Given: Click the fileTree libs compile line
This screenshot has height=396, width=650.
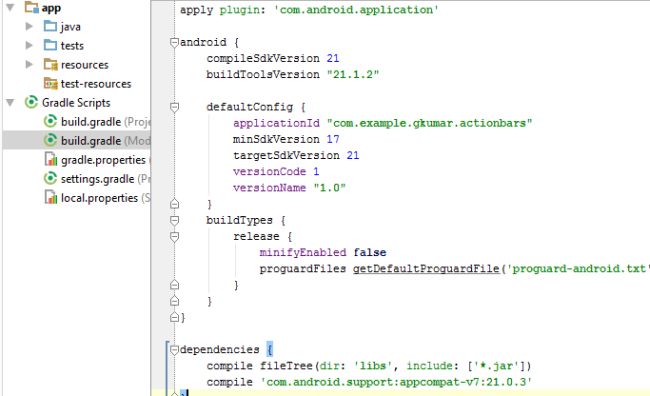Looking at the screenshot, I should point(369,366).
